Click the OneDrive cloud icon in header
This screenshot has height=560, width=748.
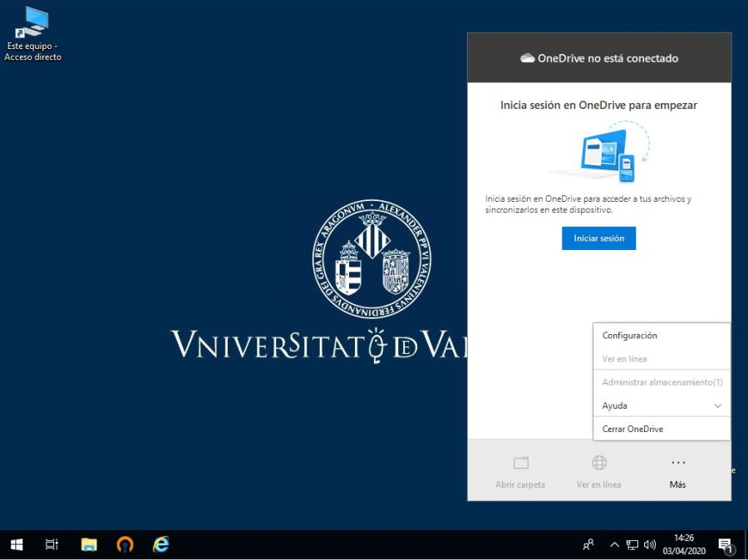[527, 58]
